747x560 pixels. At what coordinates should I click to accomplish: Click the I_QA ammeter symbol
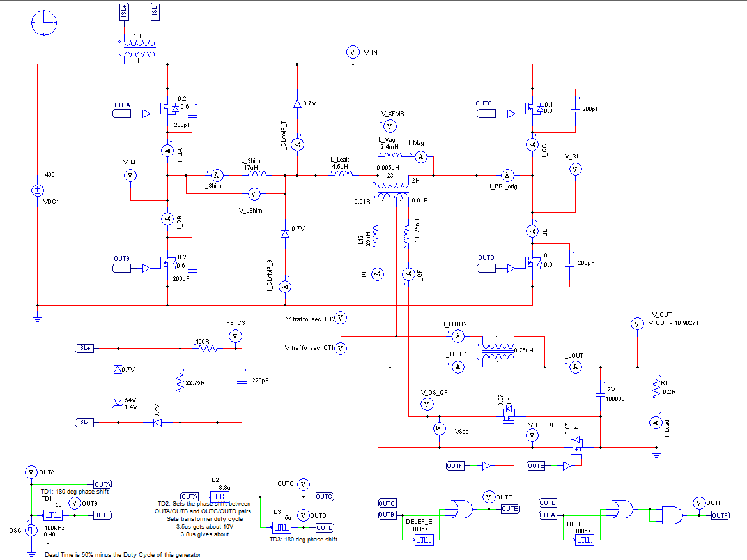(167, 151)
